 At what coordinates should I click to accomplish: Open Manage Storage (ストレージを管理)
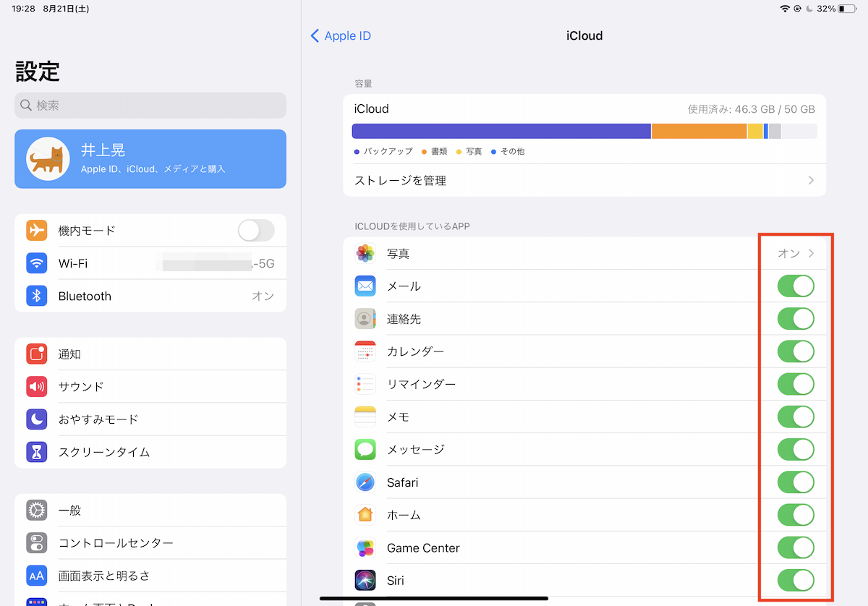pyautogui.click(x=584, y=180)
